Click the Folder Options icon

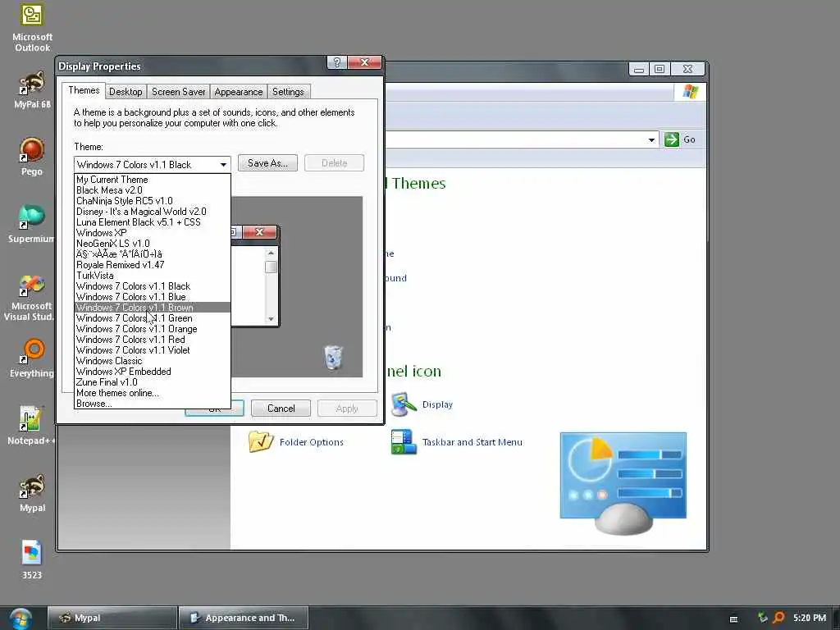coord(261,442)
